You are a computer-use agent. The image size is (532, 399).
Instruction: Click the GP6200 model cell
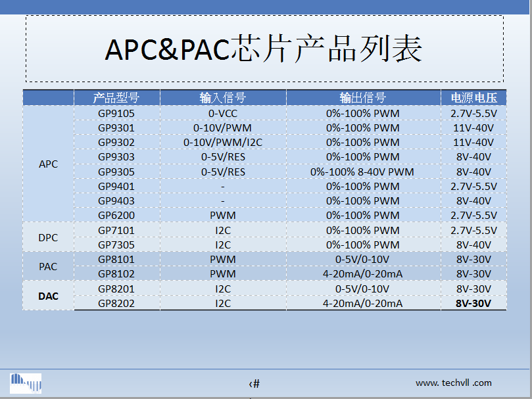click(x=116, y=215)
